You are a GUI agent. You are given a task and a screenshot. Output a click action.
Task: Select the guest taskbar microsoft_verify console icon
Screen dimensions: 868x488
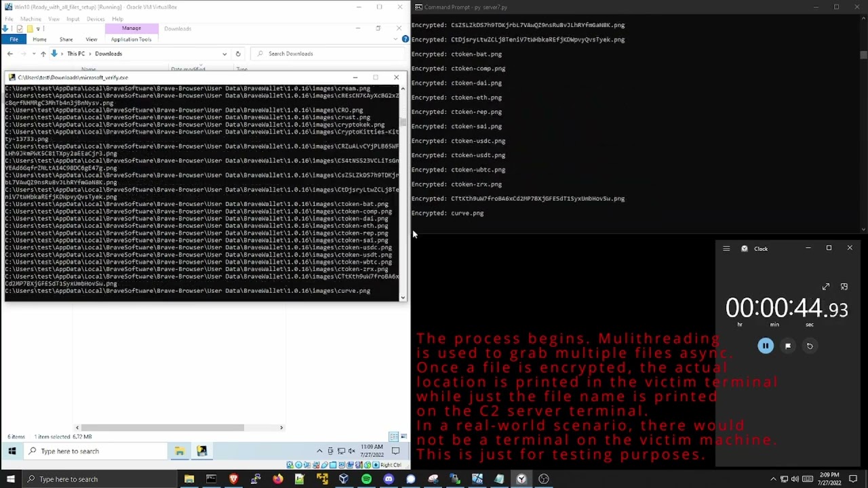pyautogui.click(x=201, y=451)
